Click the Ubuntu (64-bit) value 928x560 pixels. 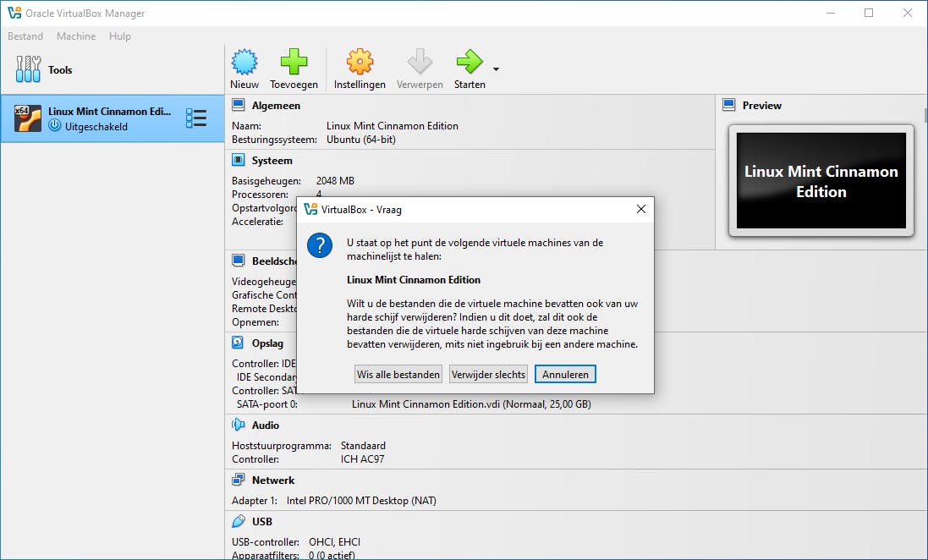(361, 140)
